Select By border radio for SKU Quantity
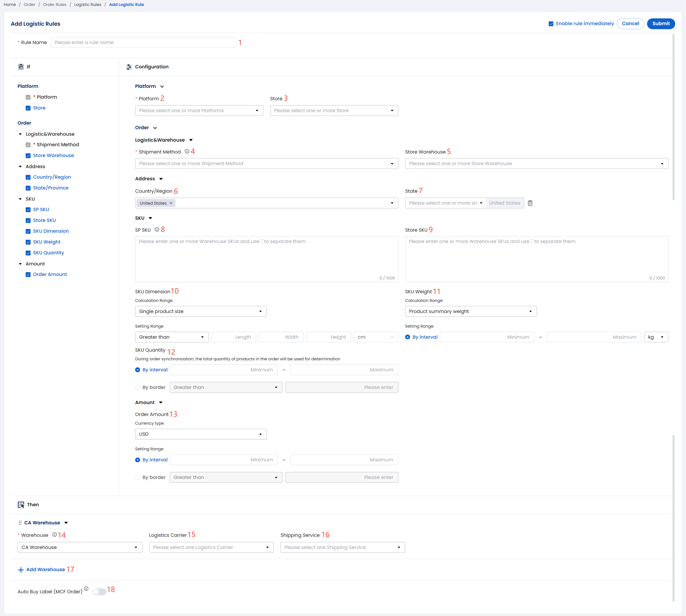Screen dimensions: 686x616 (x=137, y=388)
